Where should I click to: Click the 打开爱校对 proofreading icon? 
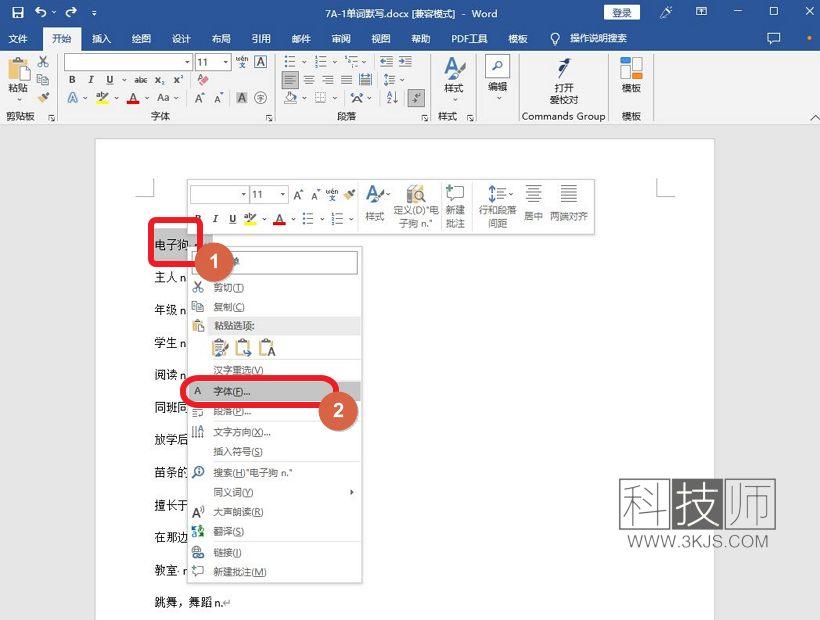563,68
